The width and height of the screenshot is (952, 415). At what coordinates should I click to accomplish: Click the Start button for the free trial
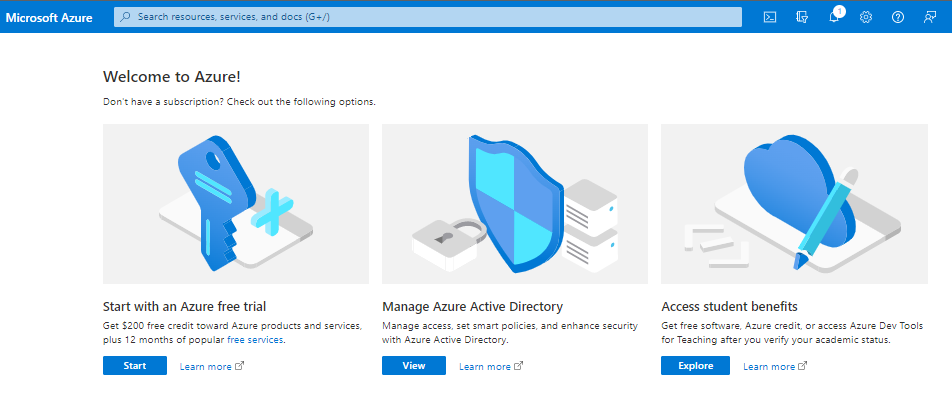[135, 366]
